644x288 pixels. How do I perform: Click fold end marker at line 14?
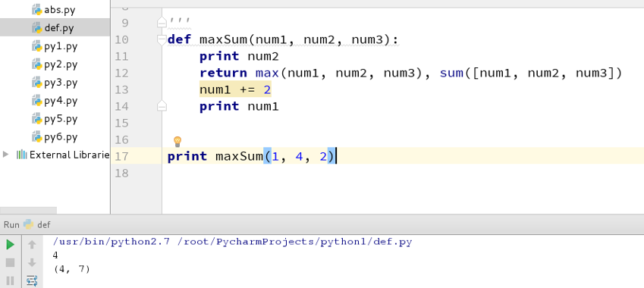tap(162, 106)
